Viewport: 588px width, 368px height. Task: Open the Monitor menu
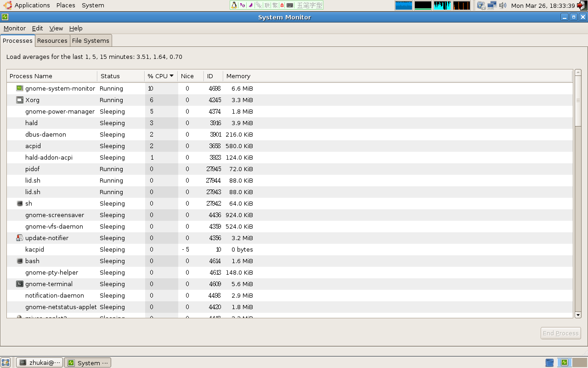(x=15, y=28)
